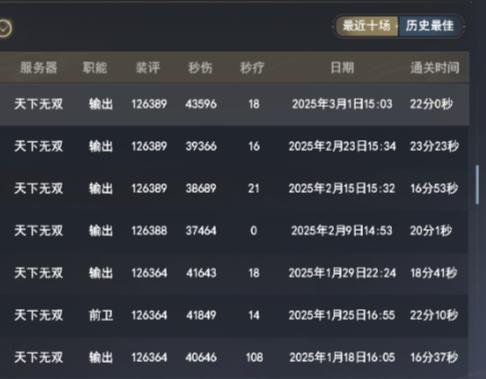Click the clear time 22分0秒
Image resolution: width=486 pixels, height=379 pixels.
(431, 104)
